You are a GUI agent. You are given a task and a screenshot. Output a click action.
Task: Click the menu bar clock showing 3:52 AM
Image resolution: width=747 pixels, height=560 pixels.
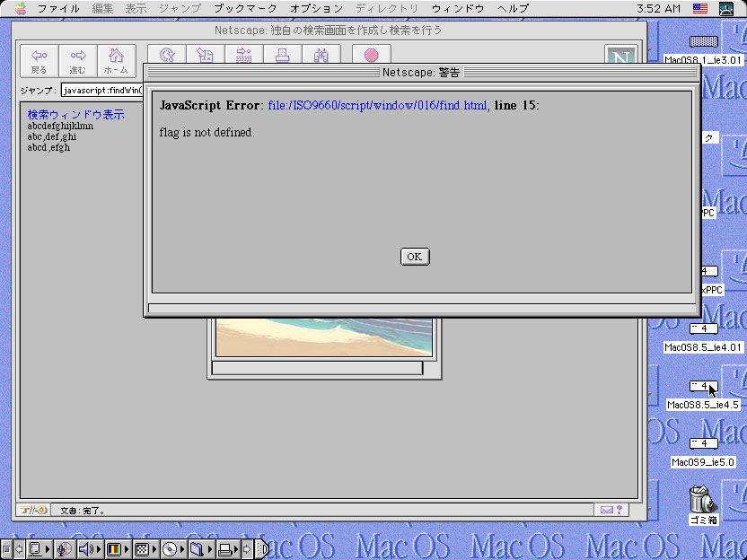pyautogui.click(x=658, y=9)
